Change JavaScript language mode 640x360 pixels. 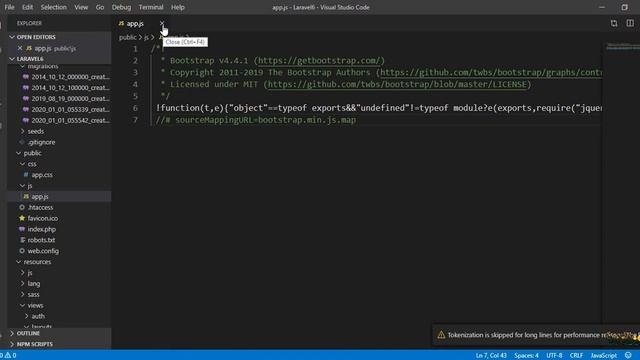[603, 356]
